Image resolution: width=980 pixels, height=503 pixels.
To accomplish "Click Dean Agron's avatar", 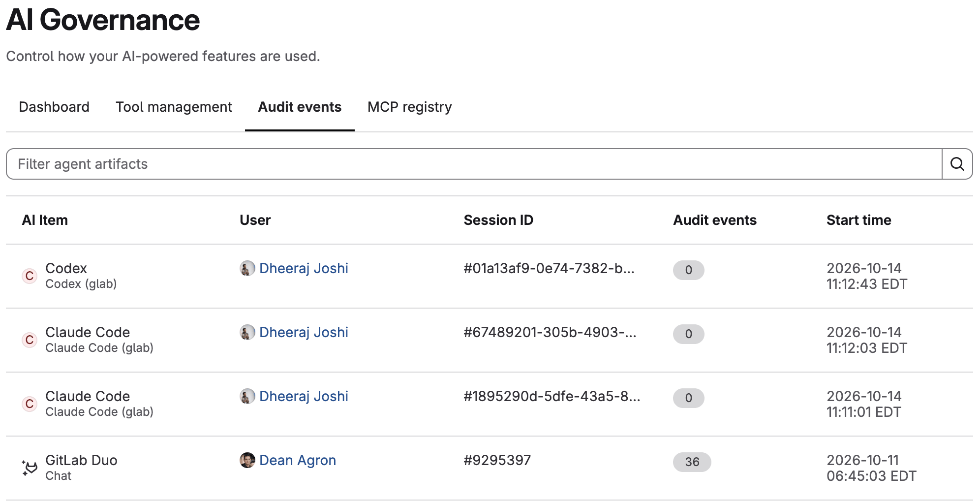I will [x=247, y=460].
